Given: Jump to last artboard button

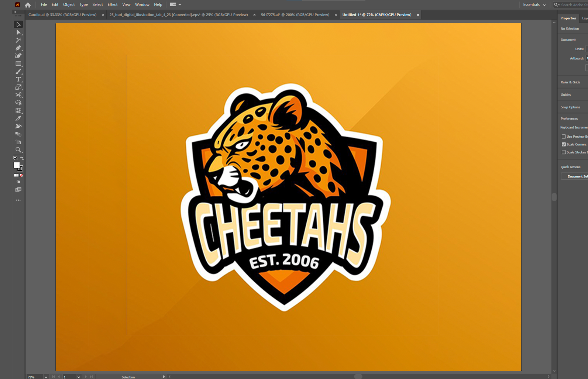Looking at the screenshot, I should pos(91,377).
